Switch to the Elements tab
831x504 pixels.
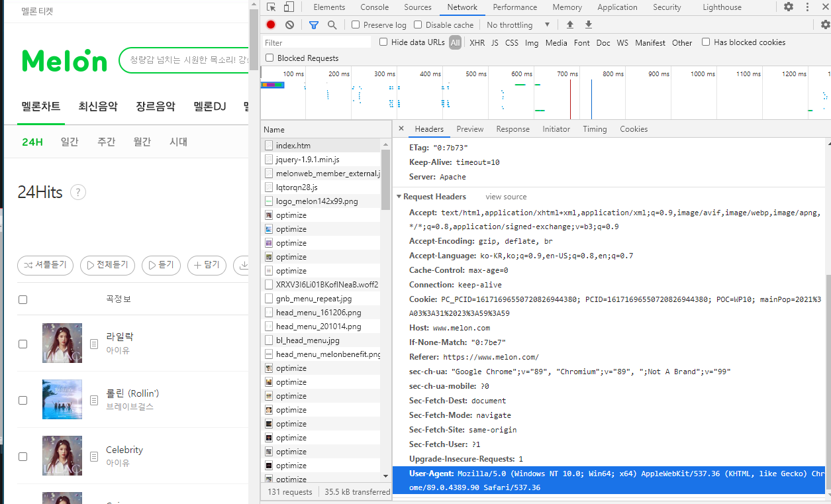(x=329, y=7)
